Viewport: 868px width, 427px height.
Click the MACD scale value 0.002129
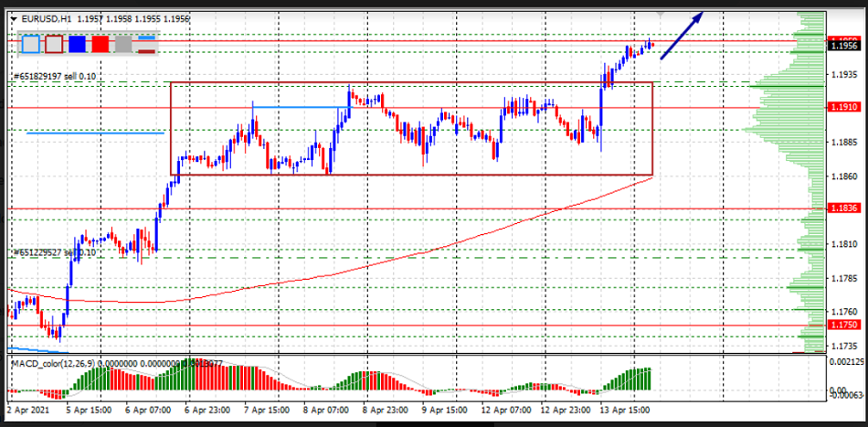click(x=845, y=362)
